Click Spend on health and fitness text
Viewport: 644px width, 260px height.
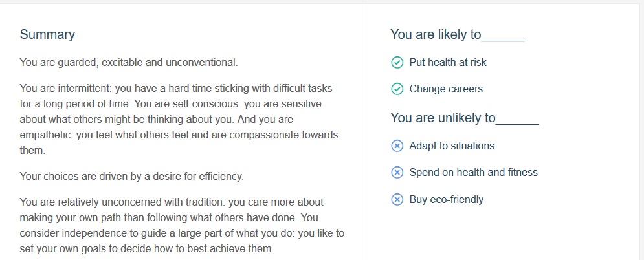pos(474,172)
